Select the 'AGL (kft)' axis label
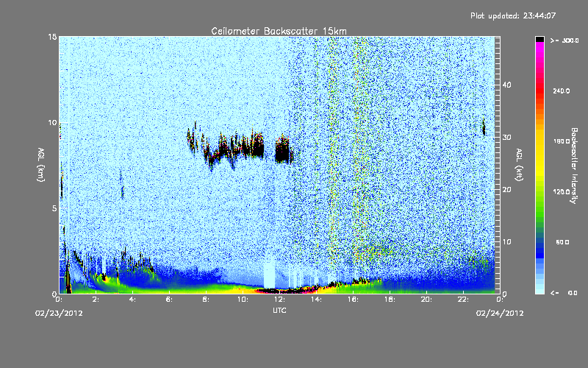The image size is (588, 368). 520,164
